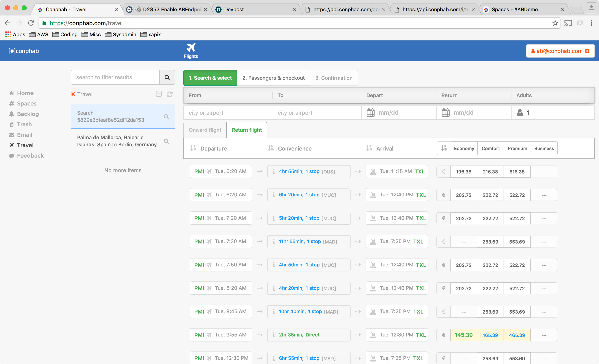599x364 pixels.
Task: Open the Depart date calendar picker
Action: pos(371,113)
